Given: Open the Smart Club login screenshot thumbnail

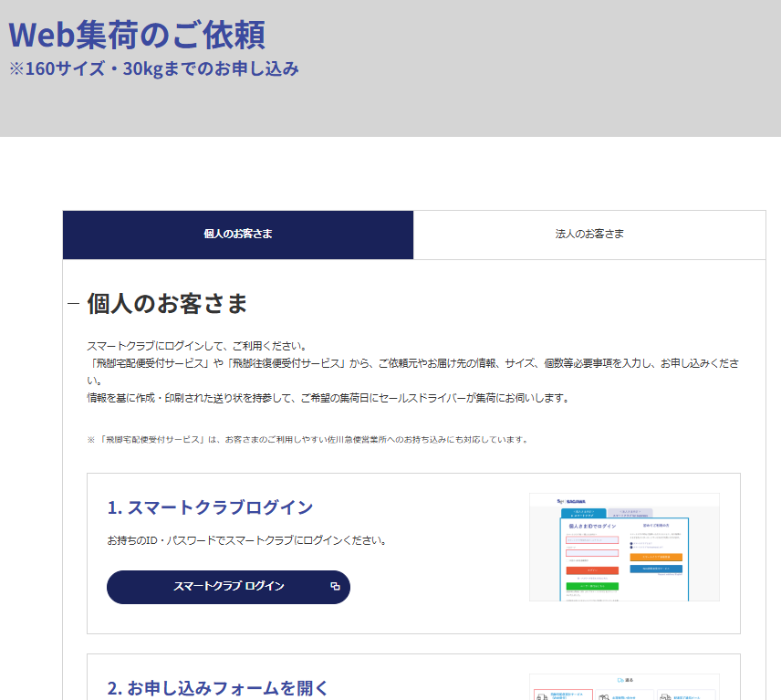Looking at the screenshot, I should point(624,547).
